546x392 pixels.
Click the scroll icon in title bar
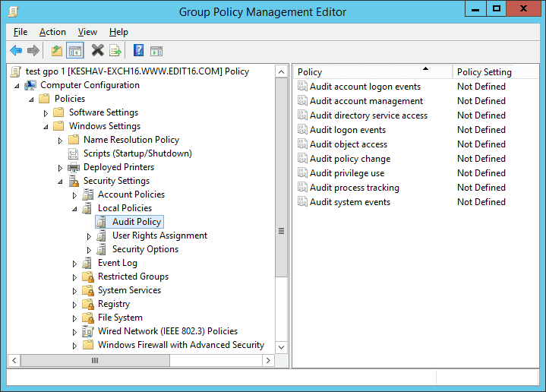pos(13,11)
